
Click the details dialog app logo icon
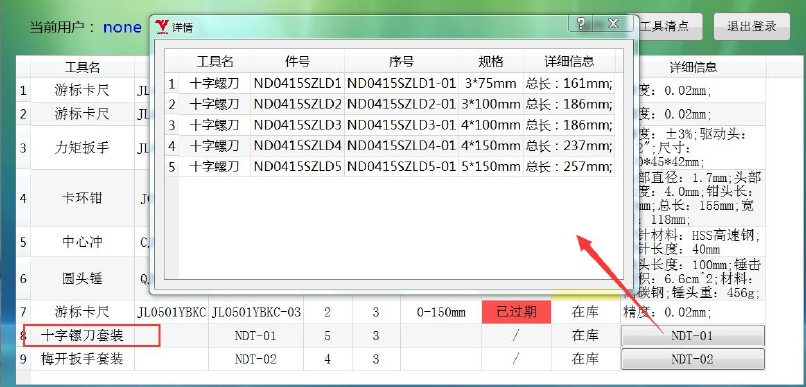pyautogui.click(x=162, y=27)
